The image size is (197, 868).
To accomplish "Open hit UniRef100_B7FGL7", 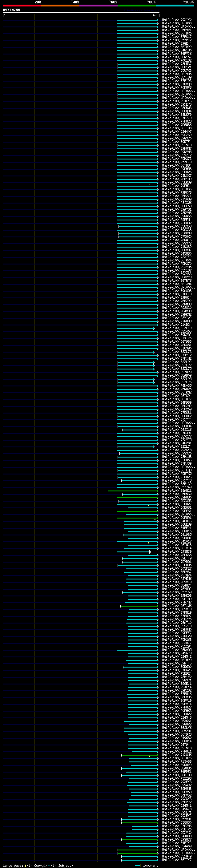I will 177,37.
